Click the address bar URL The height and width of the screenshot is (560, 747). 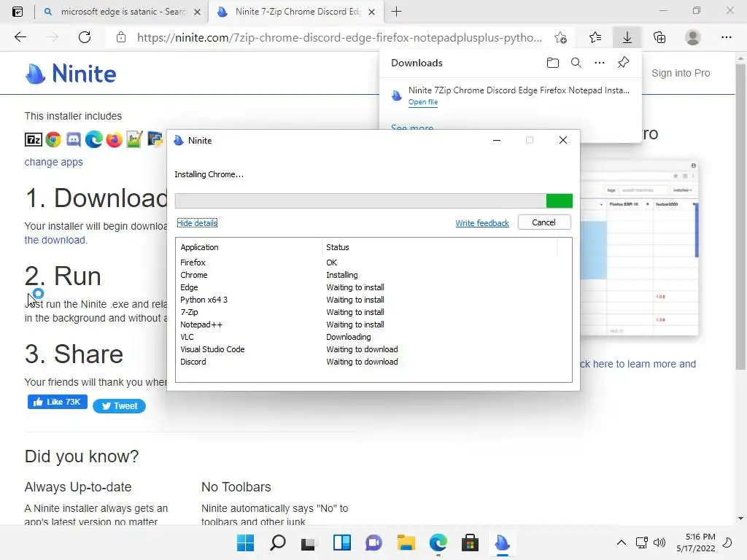point(339,38)
